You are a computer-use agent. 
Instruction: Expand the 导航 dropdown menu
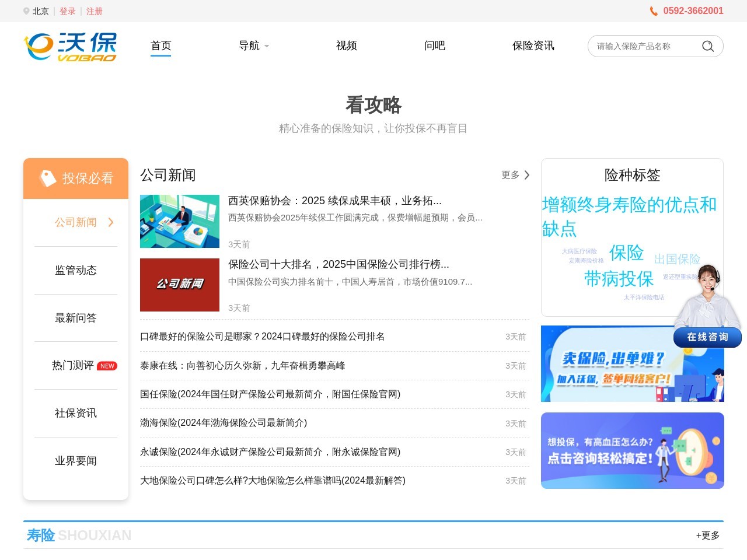tap(254, 45)
